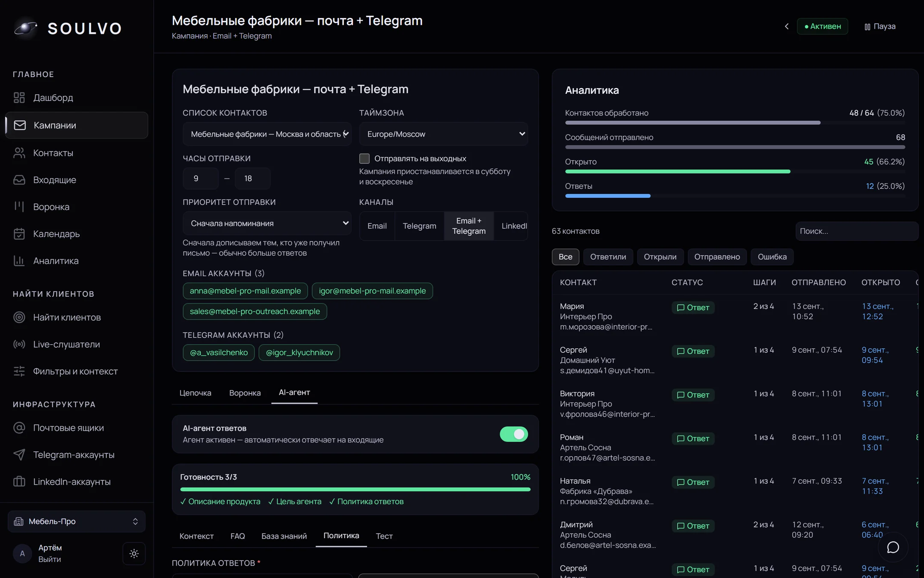Image resolution: width=924 pixels, height=578 pixels.
Task: Go back with the left chevron icon
Action: pyautogui.click(x=787, y=27)
